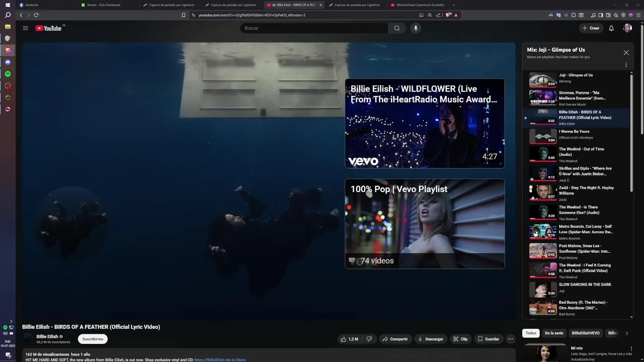
Task: Open the Windows Start menu
Action: pos(8,5)
